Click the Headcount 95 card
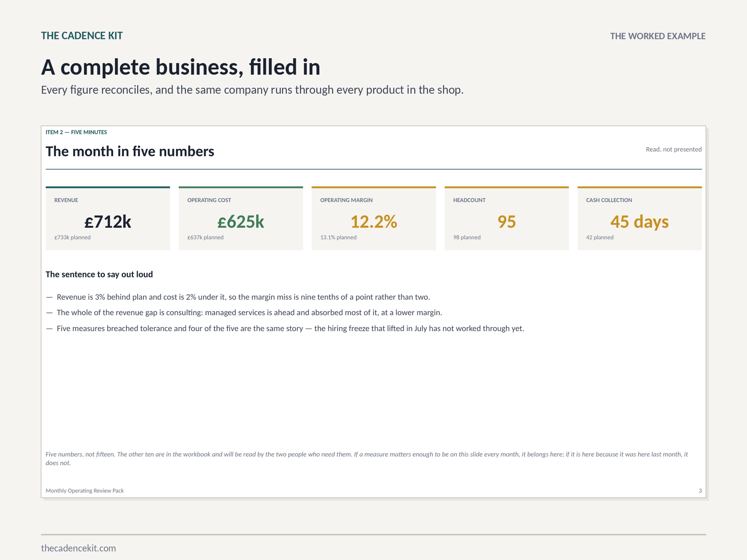 [507, 218]
